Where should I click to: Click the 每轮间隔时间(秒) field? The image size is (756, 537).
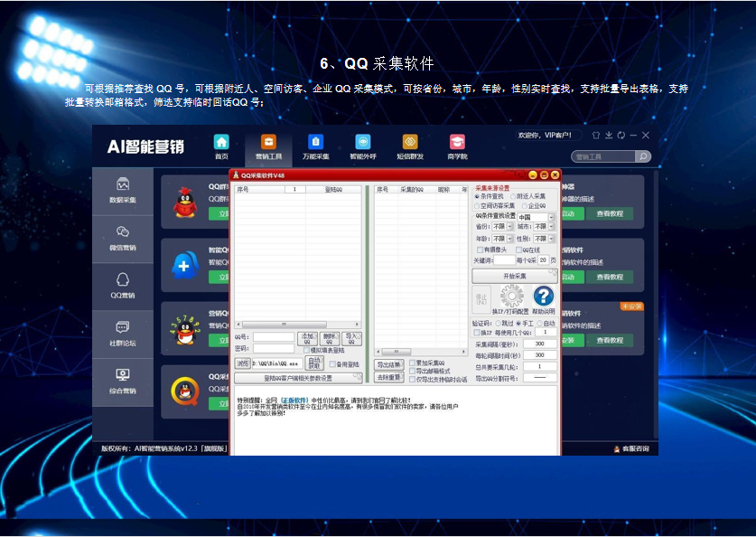pos(539,355)
